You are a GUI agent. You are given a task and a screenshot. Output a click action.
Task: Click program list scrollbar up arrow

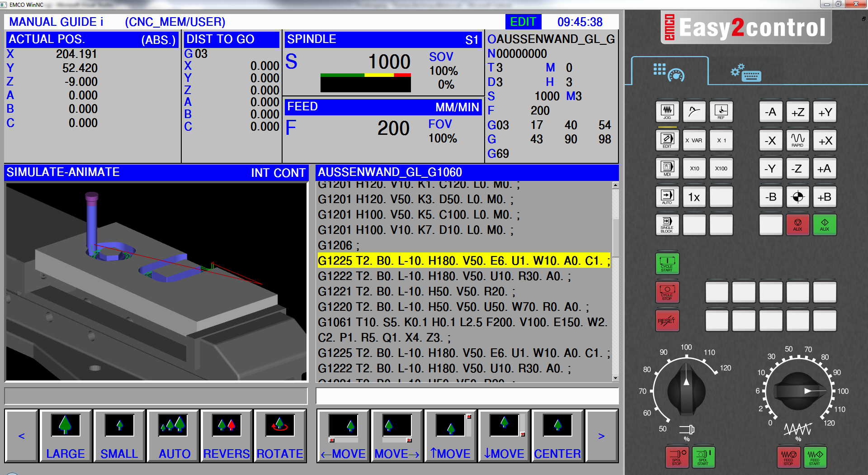[615, 185]
